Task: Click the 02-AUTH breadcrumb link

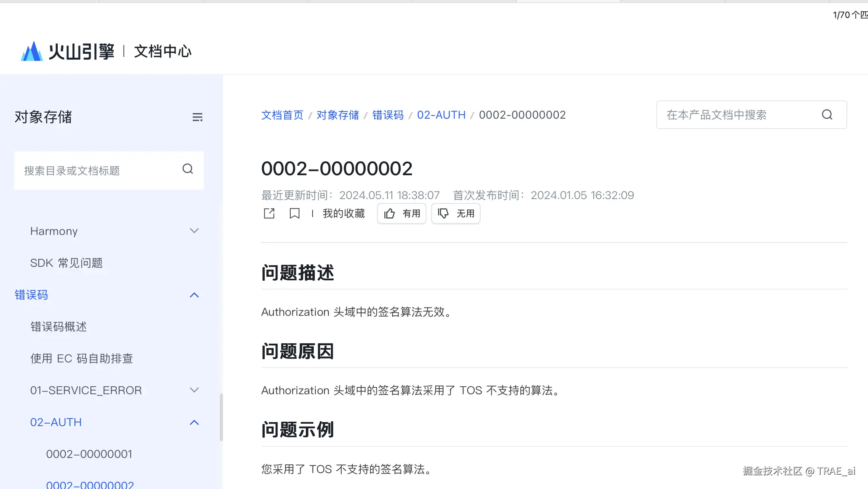Action: pos(441,115)
